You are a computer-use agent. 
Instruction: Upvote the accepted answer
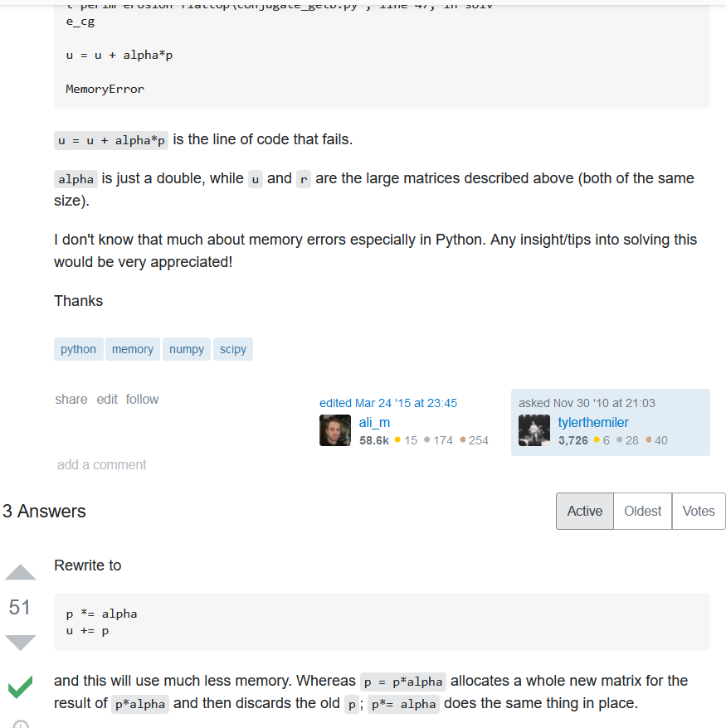pyautogui.click(x=20, y=572)
